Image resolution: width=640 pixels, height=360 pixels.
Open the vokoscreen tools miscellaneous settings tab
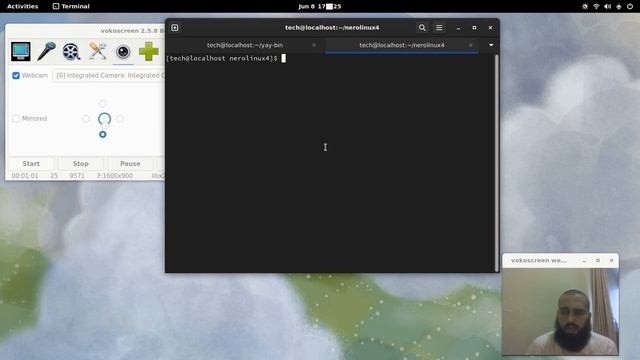[98, 51]
